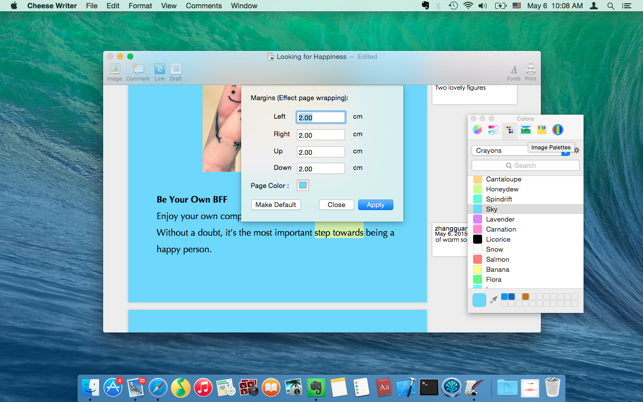Open the Format menu
The width and height of the screenshot is (643, 402).
140,6
